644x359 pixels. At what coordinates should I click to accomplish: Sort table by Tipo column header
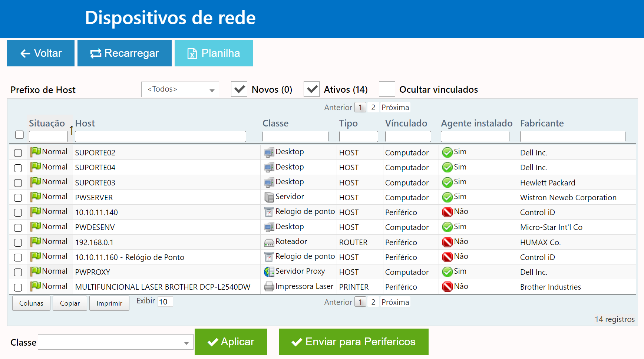(x=349, y=123)
